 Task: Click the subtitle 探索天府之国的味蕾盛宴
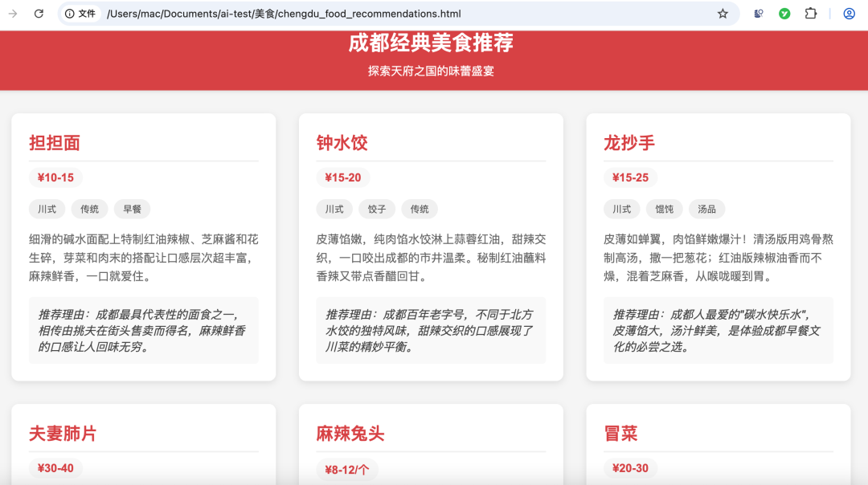[431, 71]
